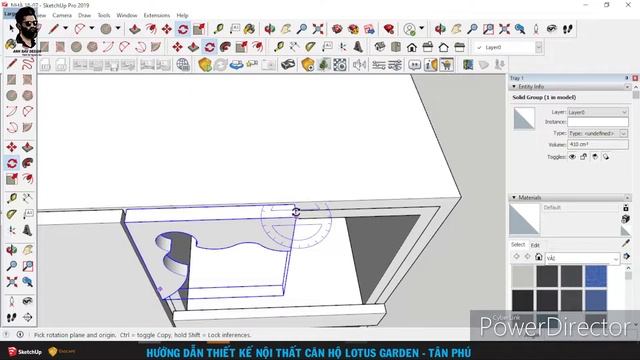Open the 3D Warehouse icon

click(x=337, y=29)
